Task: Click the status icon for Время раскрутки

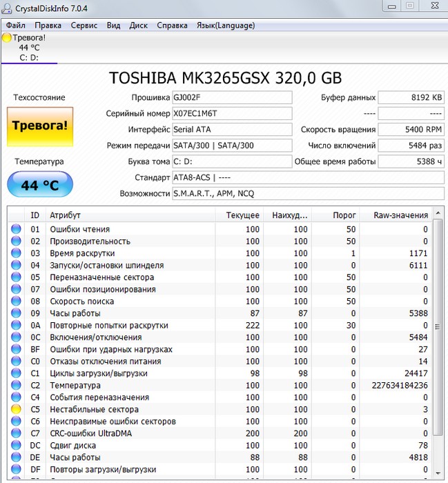Action: click(15, 253)
